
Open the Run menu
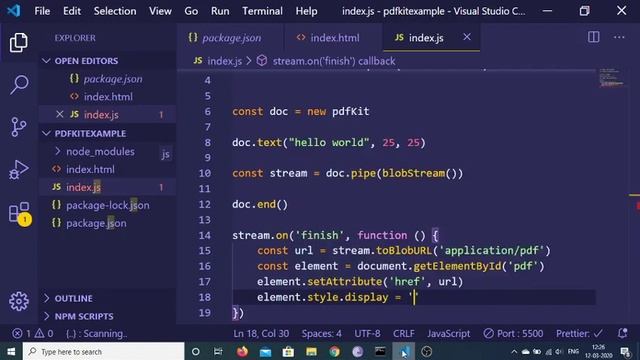[220, 11]
